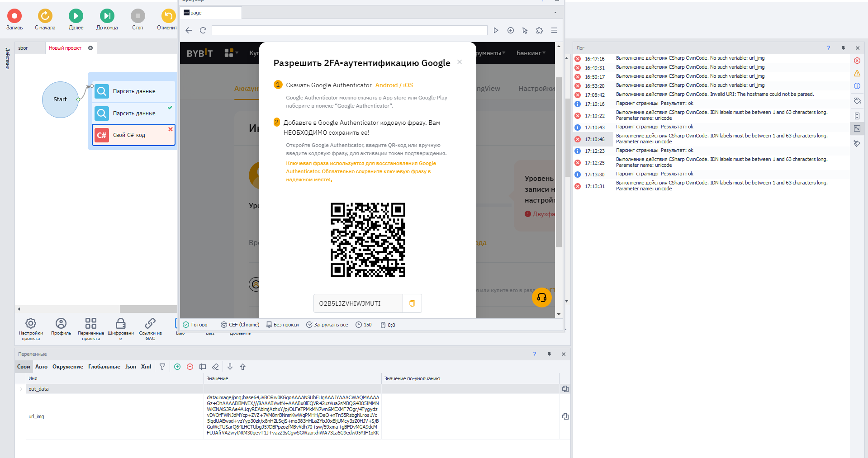The width and height of the screenshot is (868, 458).
Task: Switch to the Json variables tab
Action: pos(131,367)
